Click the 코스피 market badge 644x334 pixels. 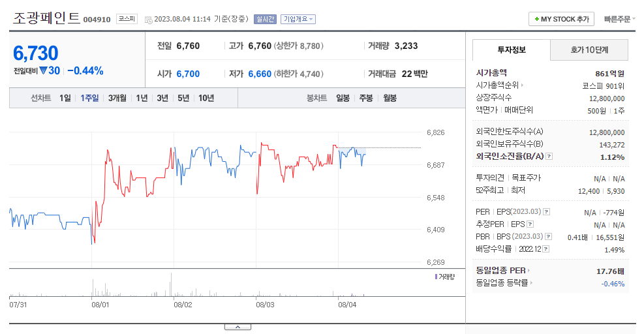click(127, 19)
